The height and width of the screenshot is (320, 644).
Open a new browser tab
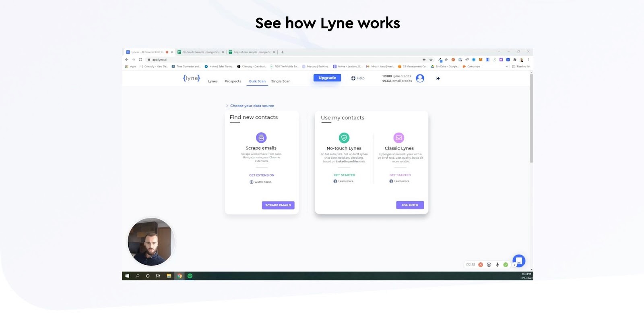282,52
